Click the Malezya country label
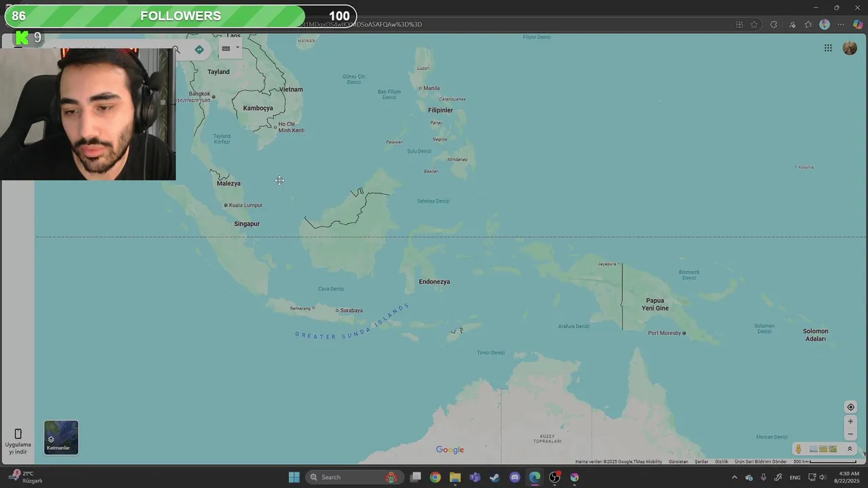Screen dimensions: 868x488 tap(229, 184)
